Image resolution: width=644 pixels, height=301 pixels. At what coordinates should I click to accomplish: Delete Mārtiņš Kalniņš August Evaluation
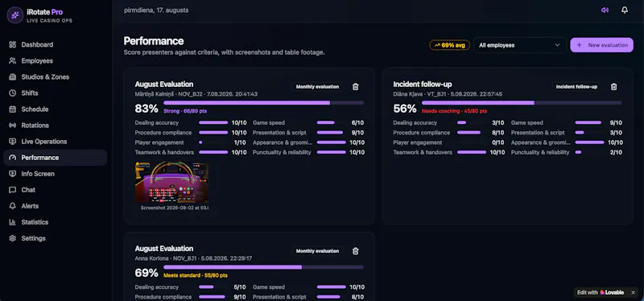pyautogui.click(x=356, y=87)
